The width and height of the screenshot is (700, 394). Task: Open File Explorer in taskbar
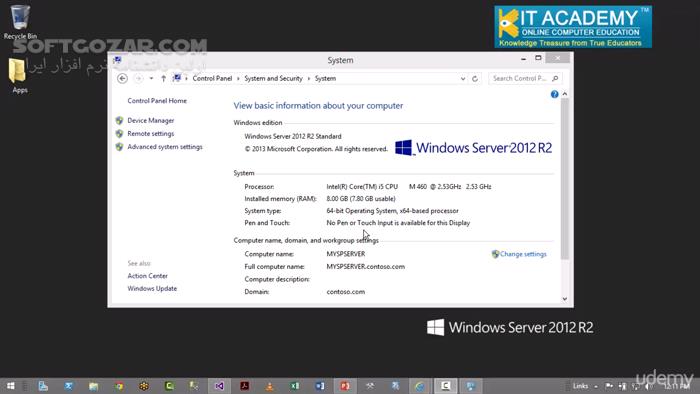[93, 386]
